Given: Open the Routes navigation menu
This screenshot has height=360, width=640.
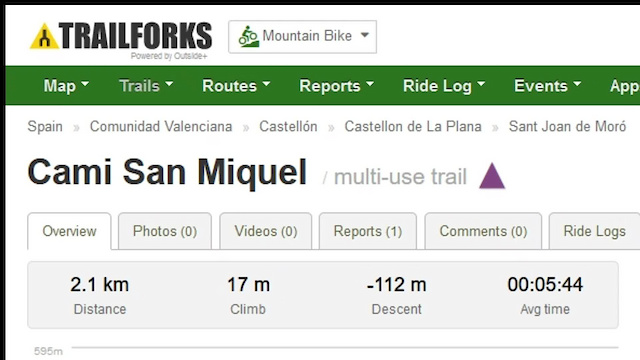Looking at the screenshot, I should click(236, 86).
